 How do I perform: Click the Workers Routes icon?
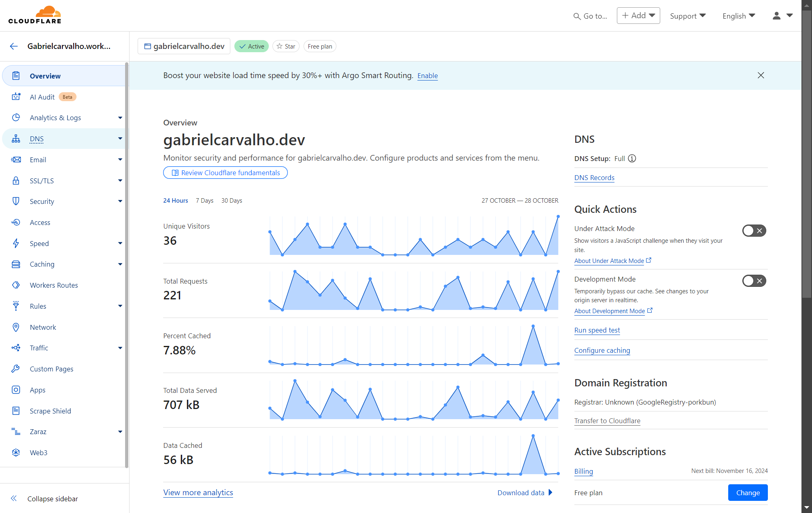pos(16,285)
